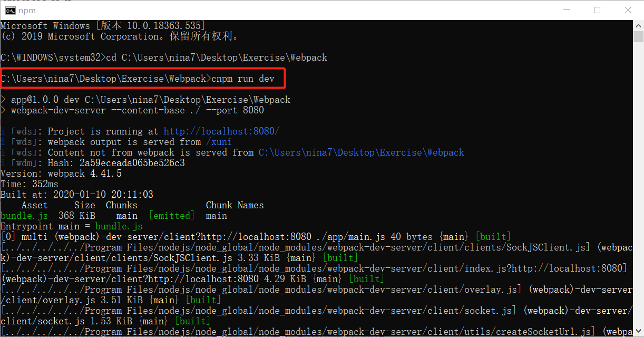Minimize the npm console window
The image size is (644, 337).
[x=567, y=10]
